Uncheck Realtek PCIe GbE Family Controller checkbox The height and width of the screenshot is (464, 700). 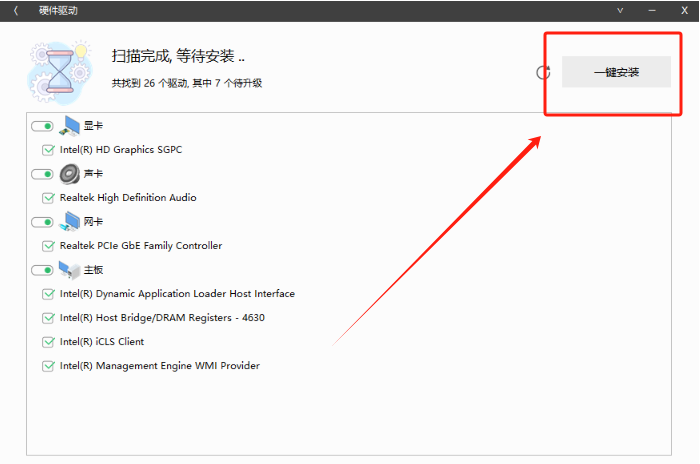48,246
